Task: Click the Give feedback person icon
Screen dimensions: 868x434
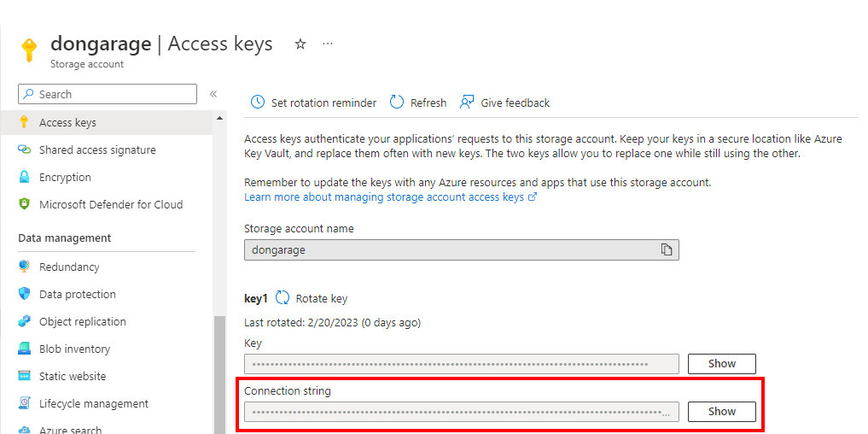Action: [467, 102]
